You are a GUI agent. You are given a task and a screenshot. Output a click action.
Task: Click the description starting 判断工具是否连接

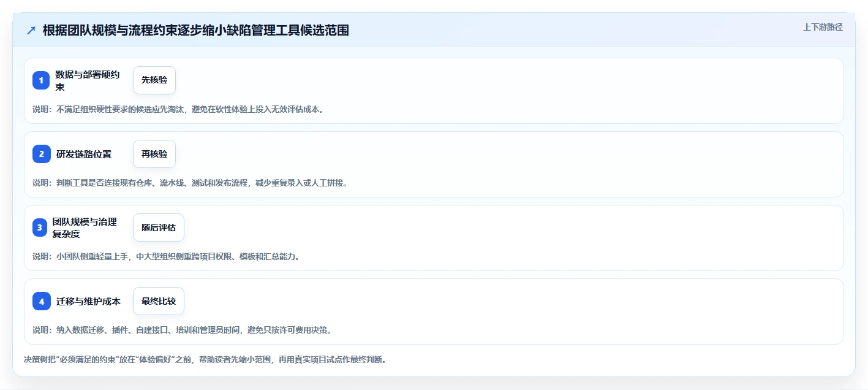click(190, 183)
